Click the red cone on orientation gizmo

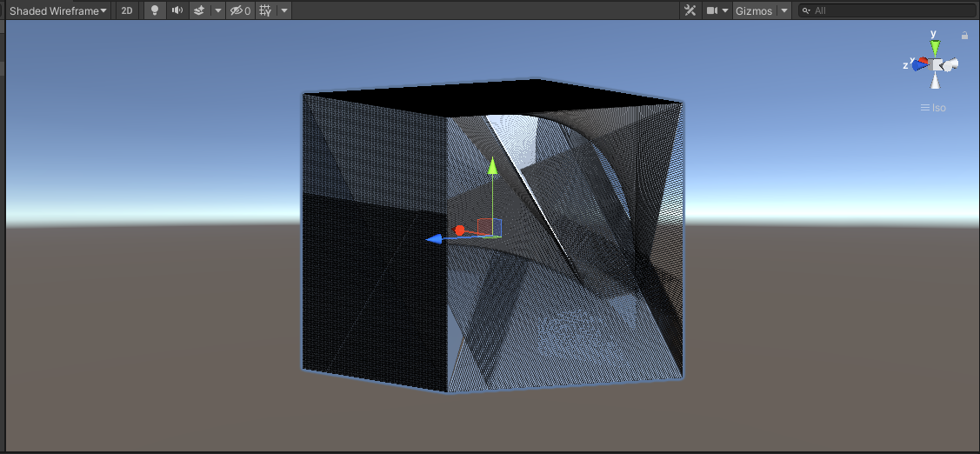(x=923, y=61)
